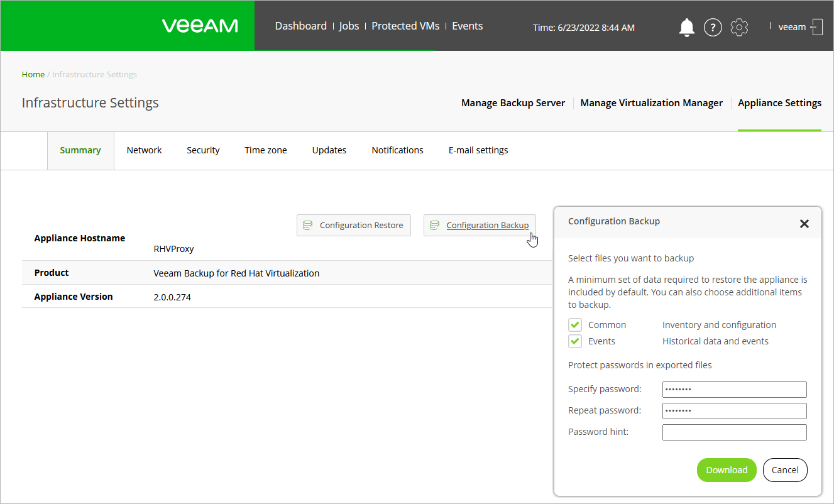
Task: Go to Home breadcrumb link
Action: point(33,74)
